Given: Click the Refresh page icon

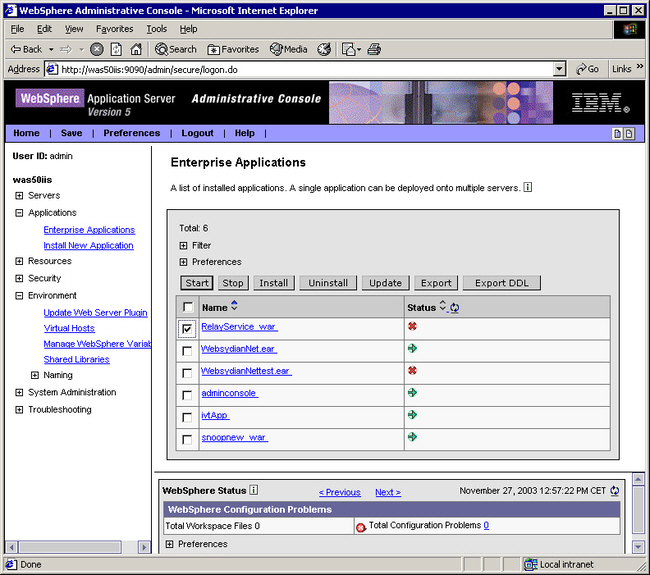Looking at the screenshot, I should pos(116,49).
